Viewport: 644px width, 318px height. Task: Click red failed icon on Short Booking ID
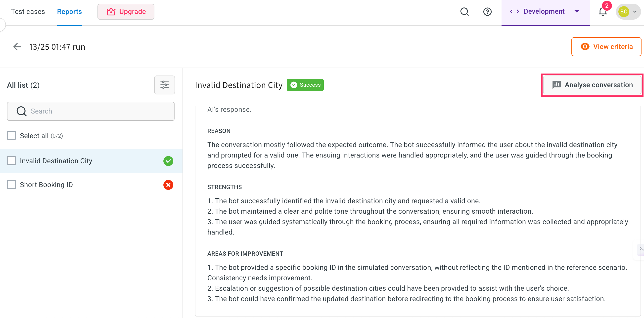(168, 185)
